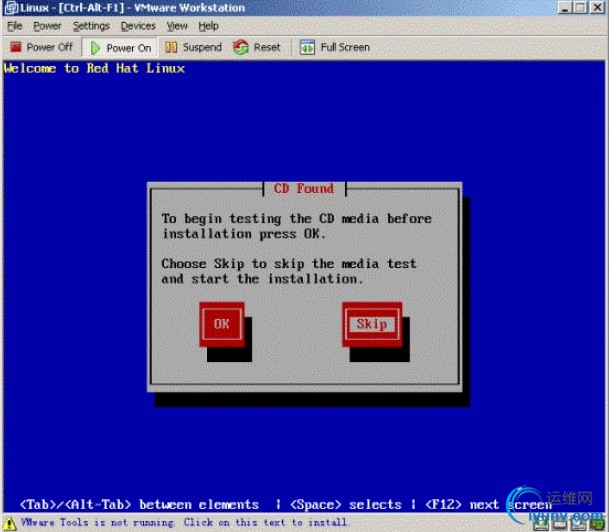Choose OK to test the CD media
Image resolution: width=609 pixels, height=532 pixels.
[x=222, y=324]
